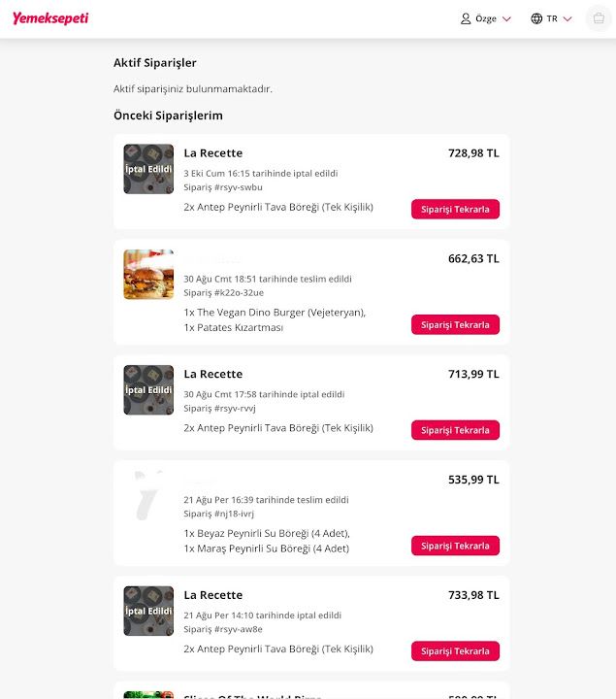Click the Yemeksepeti logo

pos(50,18)
